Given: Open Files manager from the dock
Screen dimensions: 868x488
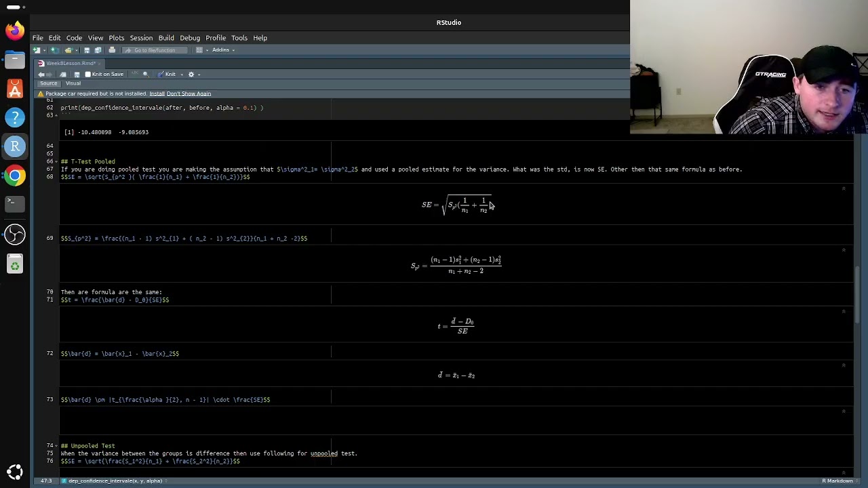Looking at the screenshot, I should 14,60.
